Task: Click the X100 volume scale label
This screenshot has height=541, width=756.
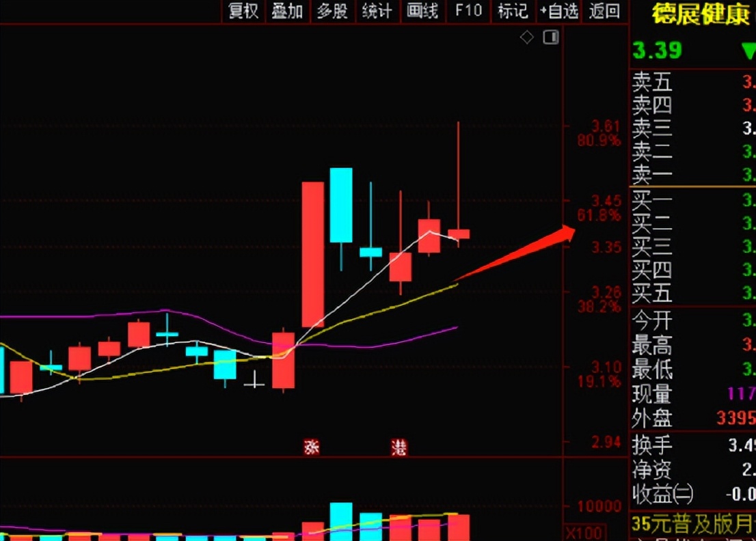Action: [583, 532]
